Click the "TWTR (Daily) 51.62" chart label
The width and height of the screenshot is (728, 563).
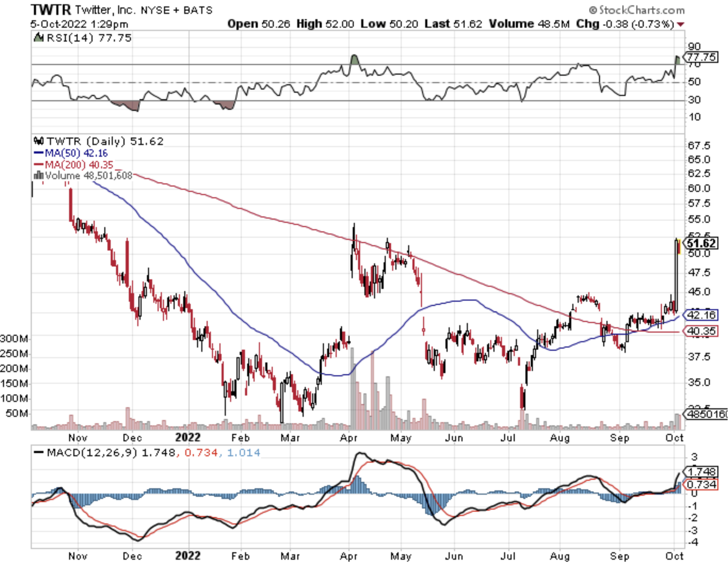[x=105, y=141]
